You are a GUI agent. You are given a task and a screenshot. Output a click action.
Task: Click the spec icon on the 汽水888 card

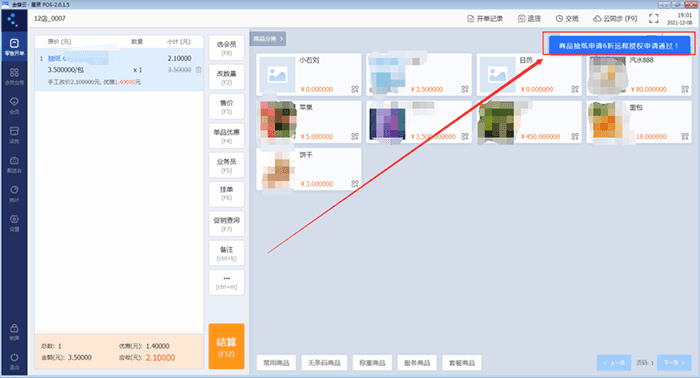pos(685,89)
